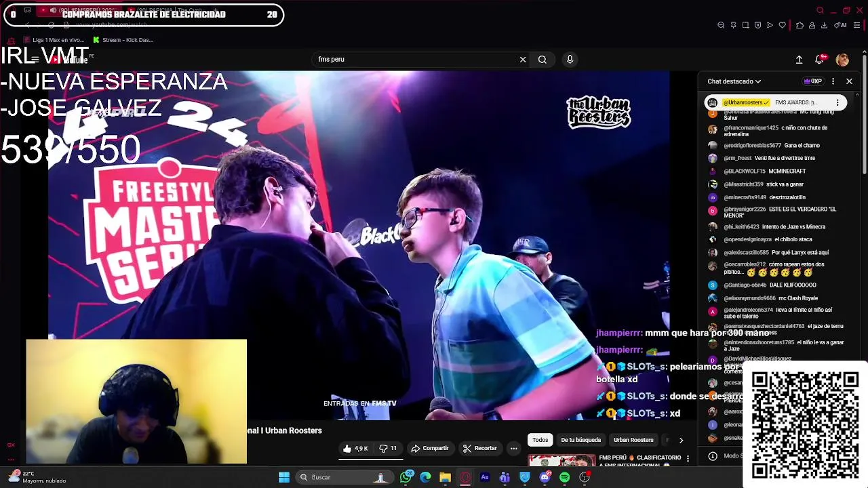Open WhatsApp from the taskbar

pyautogui.click(x=406, y=477)
